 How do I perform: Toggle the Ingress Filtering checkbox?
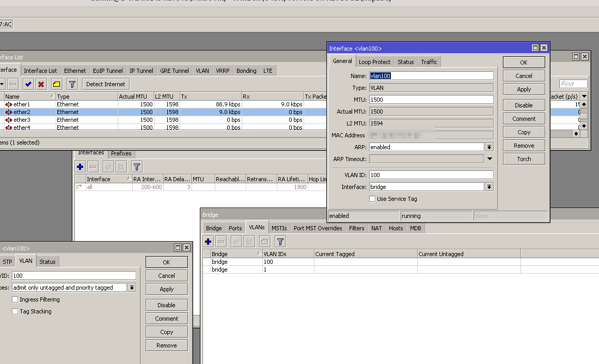pyautogui.click(x=15, y=299)
